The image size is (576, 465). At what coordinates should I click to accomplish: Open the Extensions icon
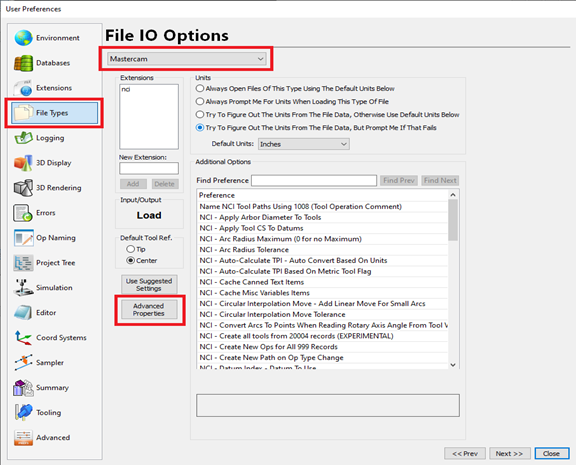(x=24, y=88)
